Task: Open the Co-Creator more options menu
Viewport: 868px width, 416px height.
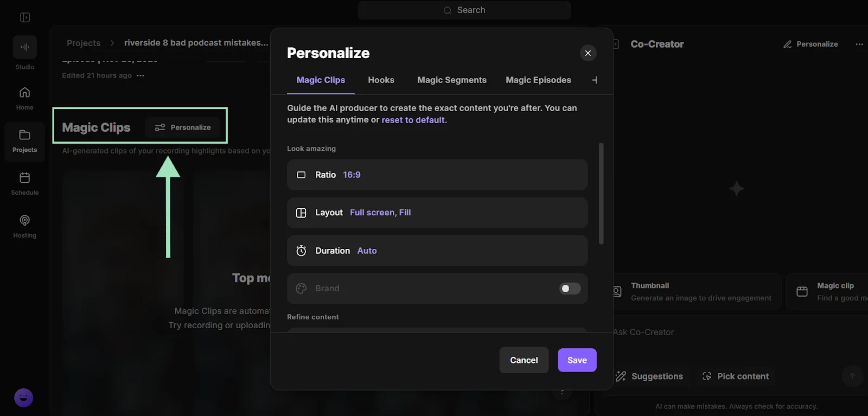Action: click(859, 44)
